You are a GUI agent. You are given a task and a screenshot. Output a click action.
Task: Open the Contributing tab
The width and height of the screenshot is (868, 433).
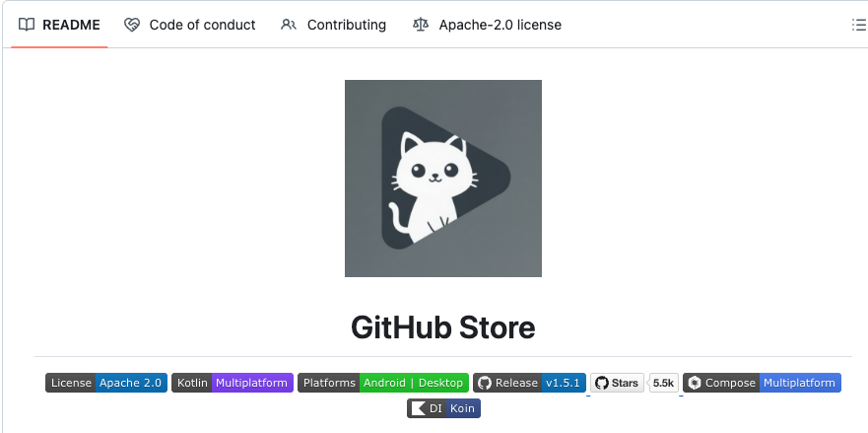tap(333, 25)
